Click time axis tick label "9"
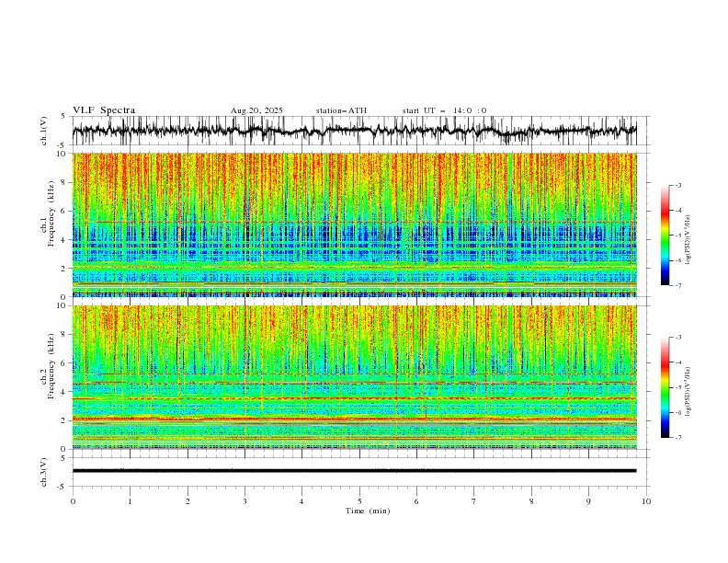 (588, 501)
